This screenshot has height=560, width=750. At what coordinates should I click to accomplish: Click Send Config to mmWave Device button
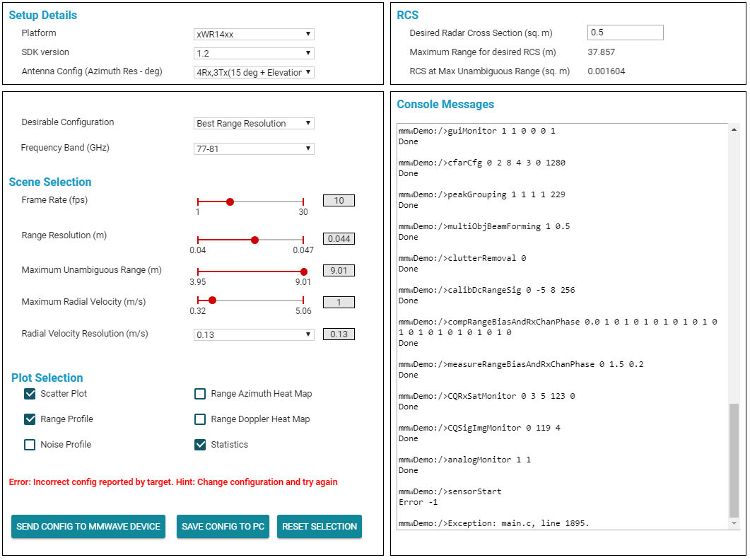(x=88, y=527)
